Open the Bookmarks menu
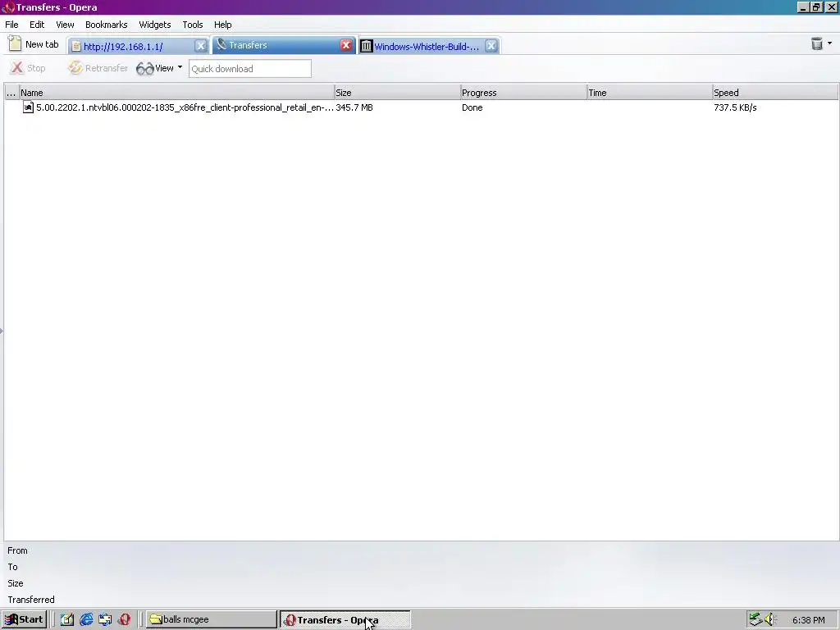The width and height of the screenshot is (840, 630). [106, 25]
